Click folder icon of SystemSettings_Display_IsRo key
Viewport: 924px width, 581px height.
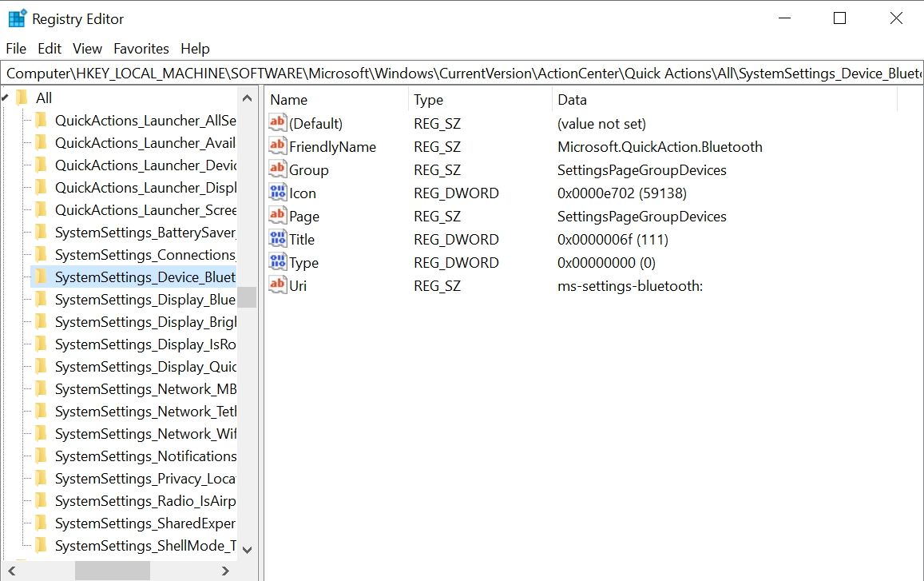pos(41,344)
